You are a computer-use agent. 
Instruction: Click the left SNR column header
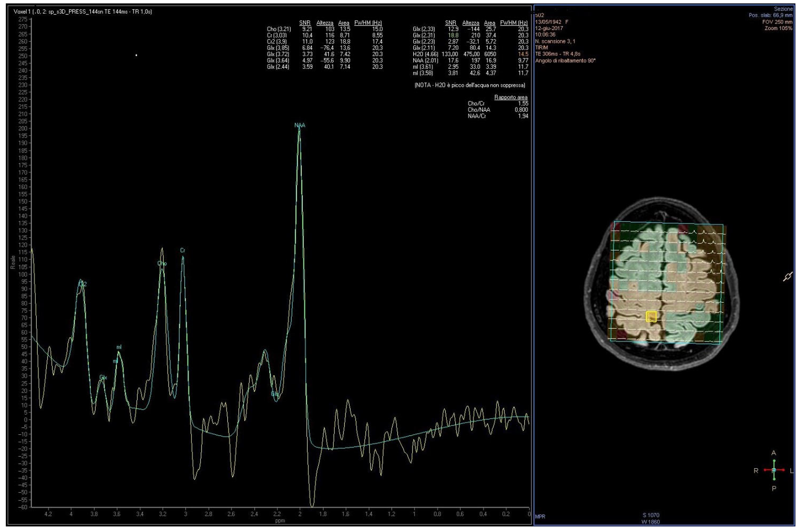coord(305,23)
